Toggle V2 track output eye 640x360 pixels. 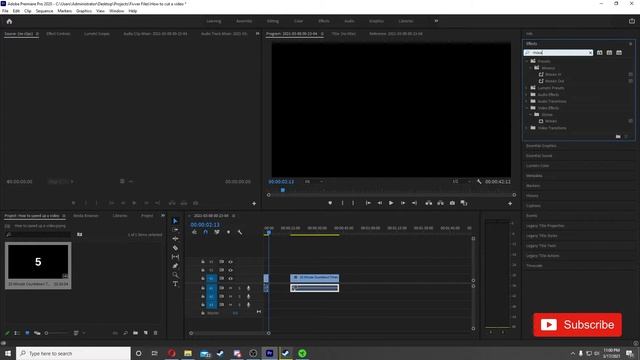231,270
